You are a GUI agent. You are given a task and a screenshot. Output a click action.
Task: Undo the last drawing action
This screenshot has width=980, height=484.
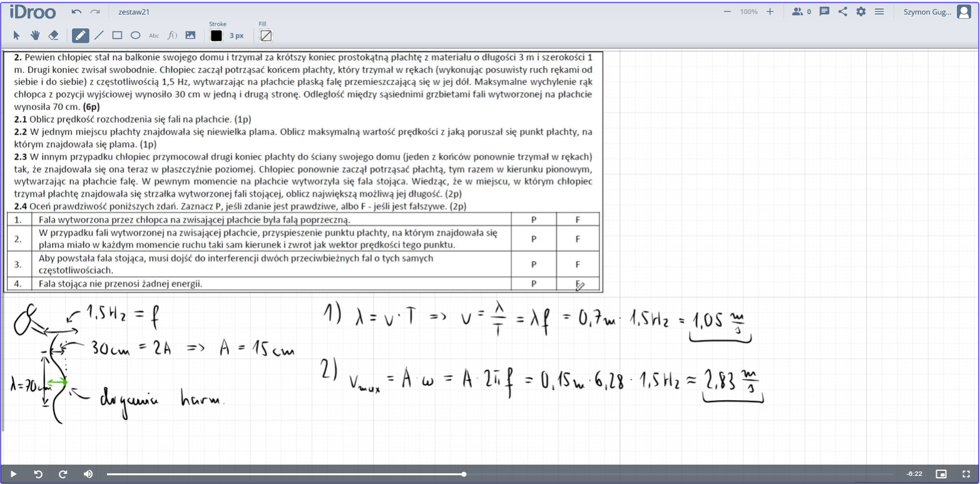click(76, 12)
